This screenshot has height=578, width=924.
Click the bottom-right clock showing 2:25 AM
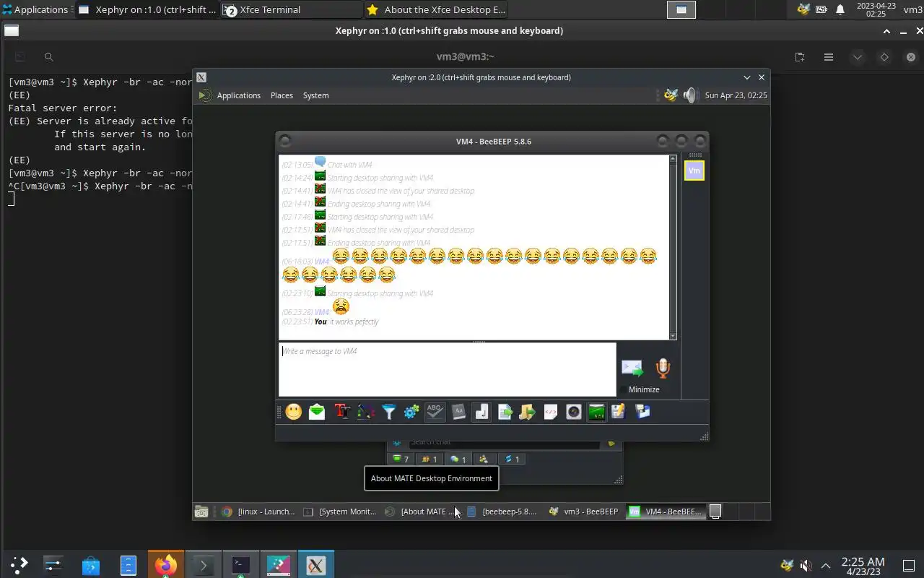863,566
